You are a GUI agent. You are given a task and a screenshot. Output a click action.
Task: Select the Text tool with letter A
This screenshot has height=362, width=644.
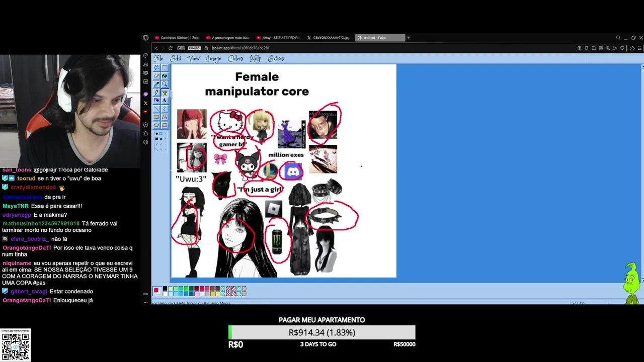point(165,101)
